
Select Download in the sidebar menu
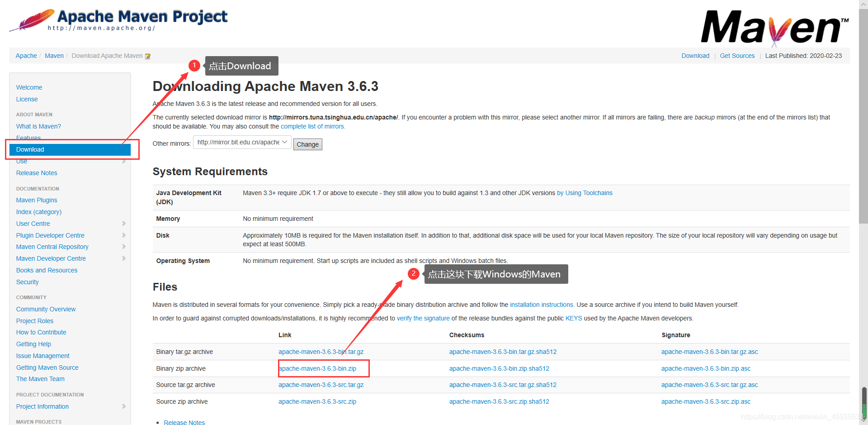click(x=30, y=149)
